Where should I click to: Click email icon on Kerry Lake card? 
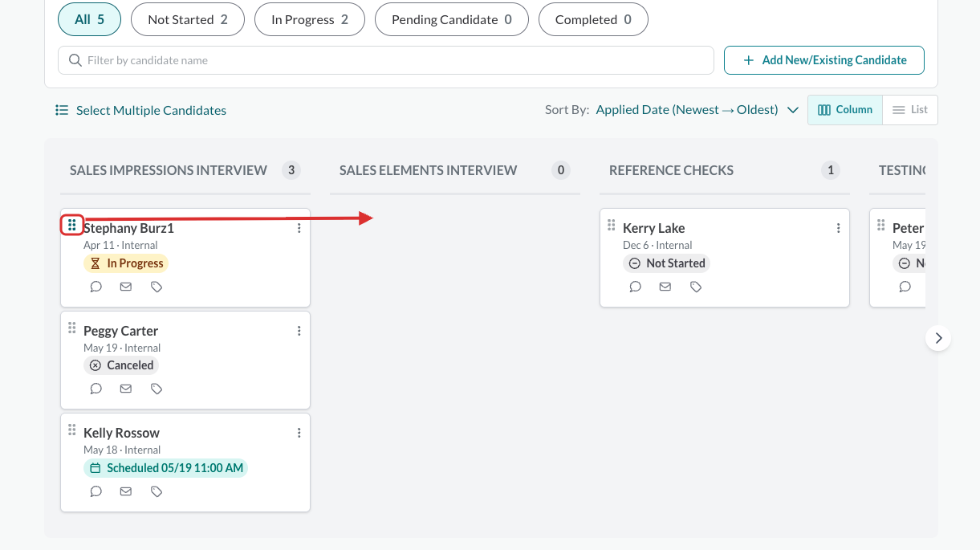pyautogui.click(x=665, y=287)
